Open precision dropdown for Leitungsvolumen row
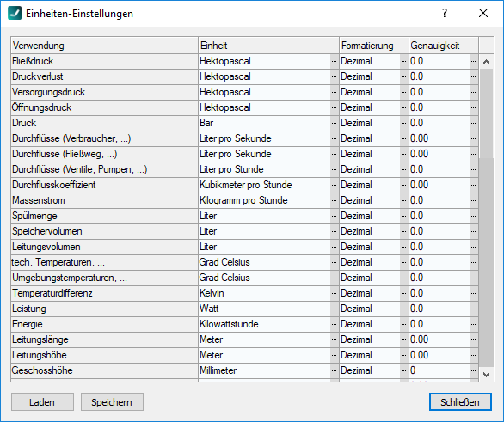 pos(473,247)
